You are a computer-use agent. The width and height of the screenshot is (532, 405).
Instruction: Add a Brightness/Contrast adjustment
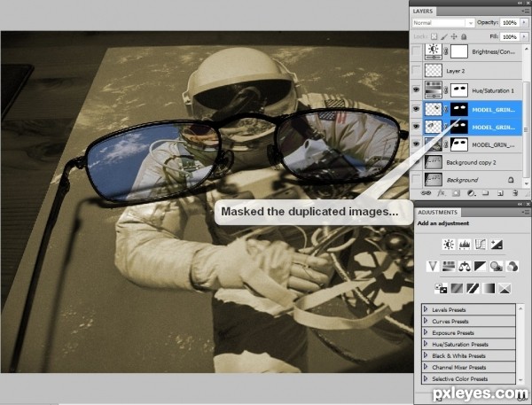click(449, 245)
